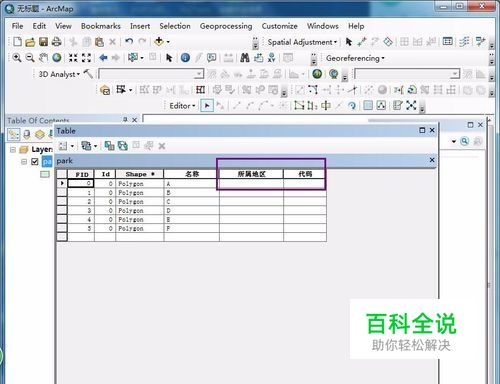Open the Geoprocessing menu
Viewport: 500px width, 384px height.
pyautogui.click(x=226, y=26)
